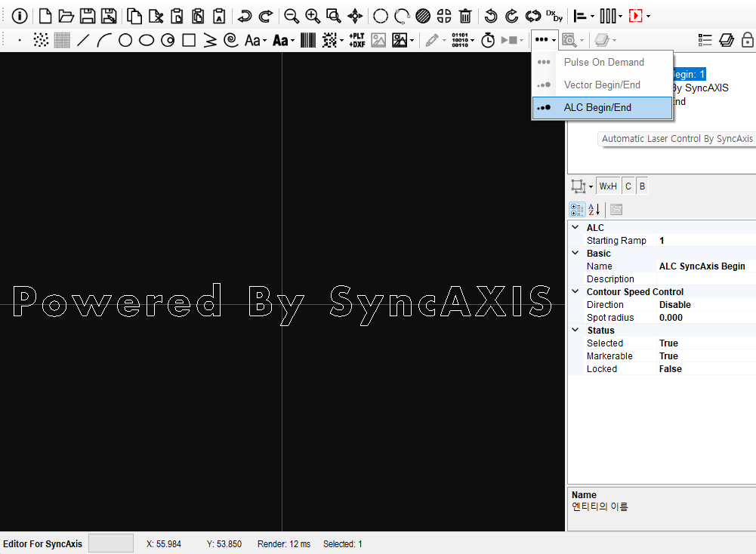Collapse the ALC property group
756x554 pixels.
575,227
